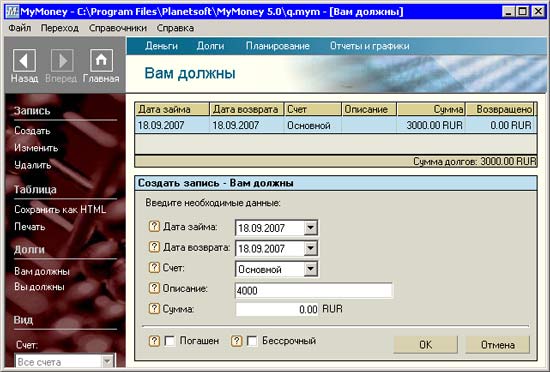Open the Все счета dropdown in sidebar
The image size is (550, 372).
(x=107, y=361)
